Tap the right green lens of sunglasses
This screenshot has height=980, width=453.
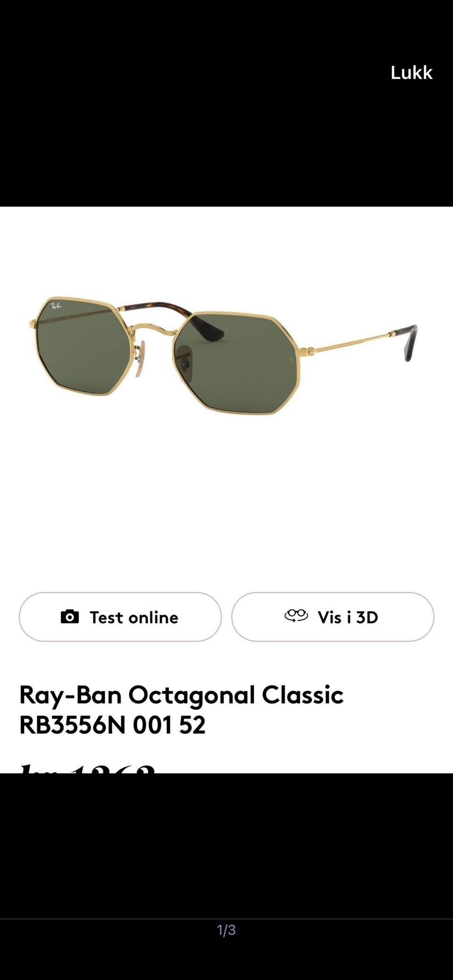236,362
